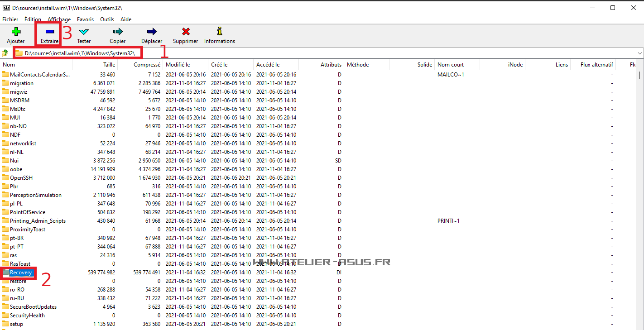Click the vertical scrollbar of file list
This screenshot has width=644, height=330.
(639, 181)
